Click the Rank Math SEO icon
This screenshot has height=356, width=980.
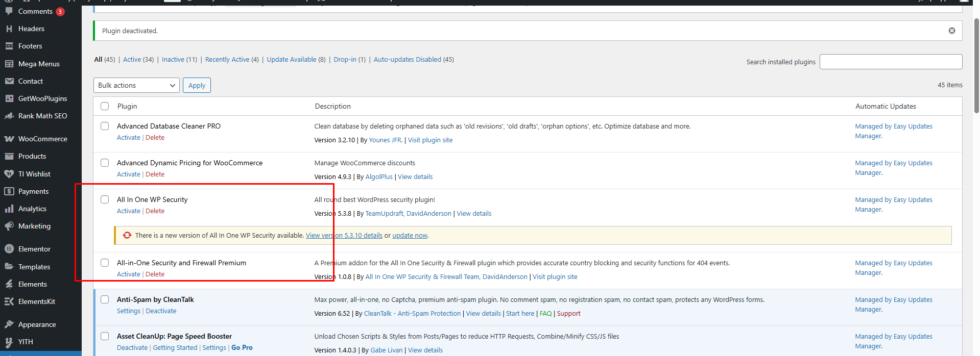pyautogui.click(x=9, y=116)
